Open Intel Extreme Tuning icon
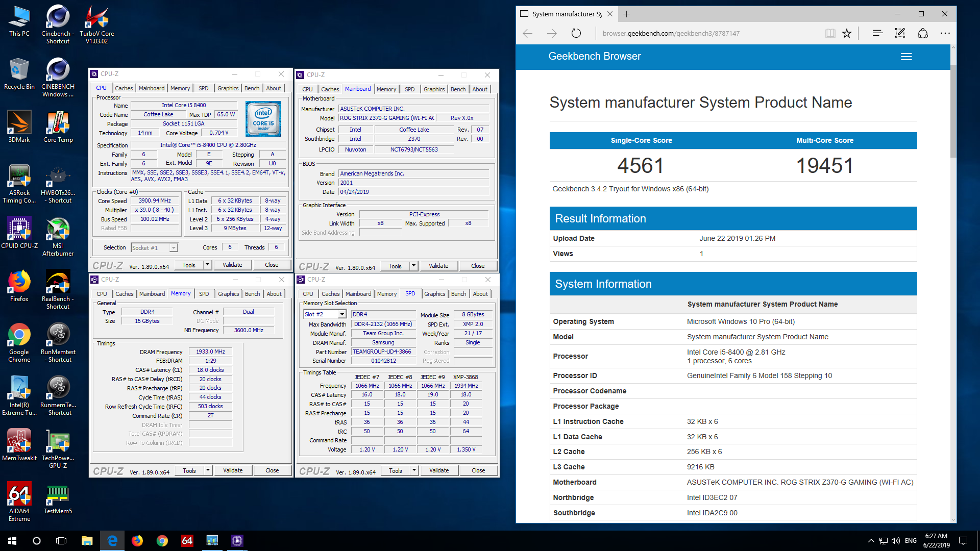The image size is (980, 551). (19, 396)
